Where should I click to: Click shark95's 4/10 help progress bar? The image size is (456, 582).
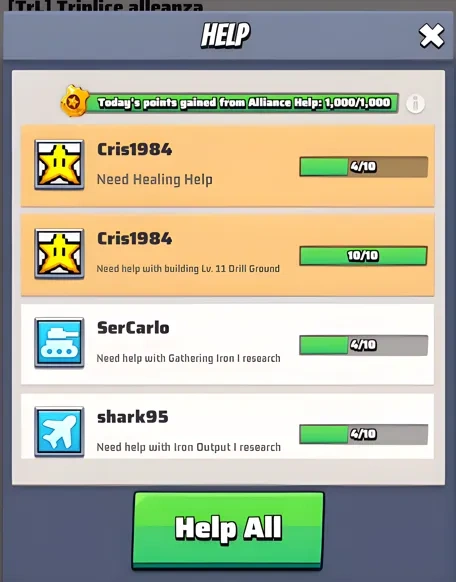(x=364, y=434)
